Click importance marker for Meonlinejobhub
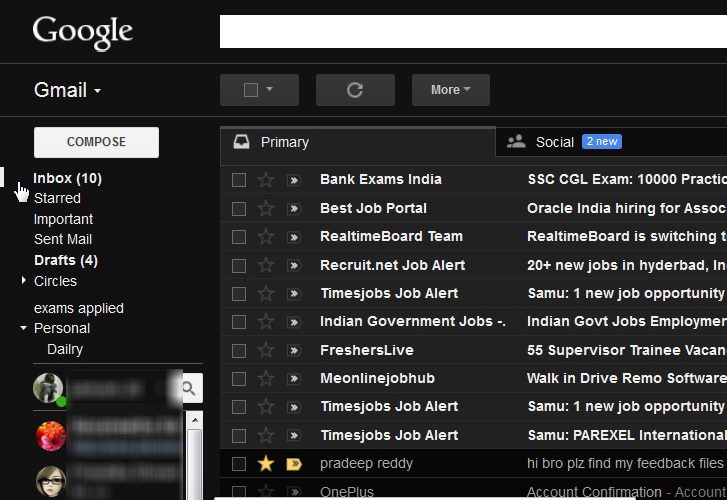This screenshot has height=500, width=727. (x=294, y=379)
